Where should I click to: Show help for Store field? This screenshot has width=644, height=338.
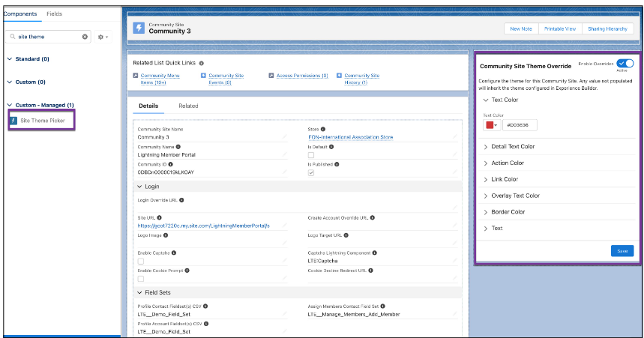coord(323,129)
